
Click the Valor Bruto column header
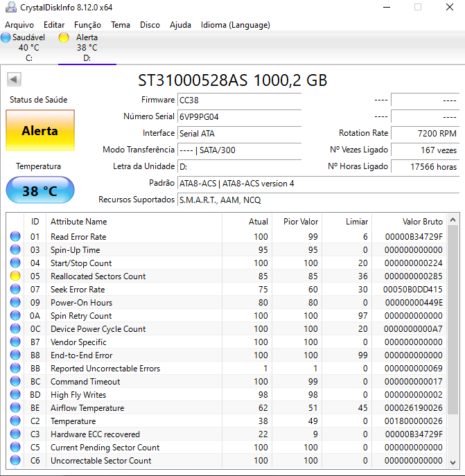coord(409,222)
